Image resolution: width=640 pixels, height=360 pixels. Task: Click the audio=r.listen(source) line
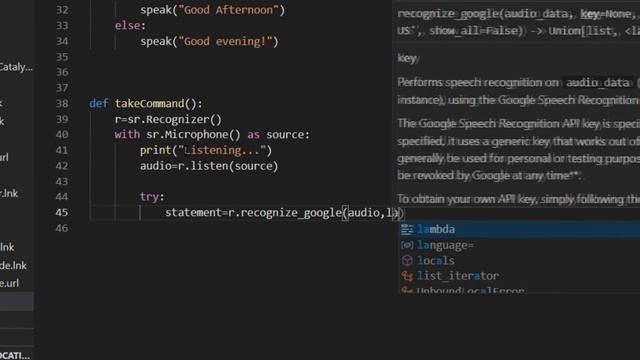209,166
